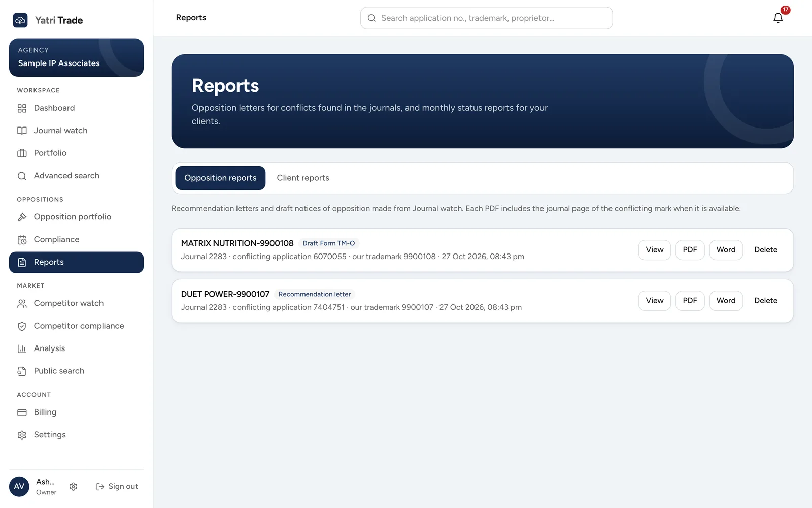Open Settings in Account section
This screenshot has width=812, height=508.
click(76, 435)
